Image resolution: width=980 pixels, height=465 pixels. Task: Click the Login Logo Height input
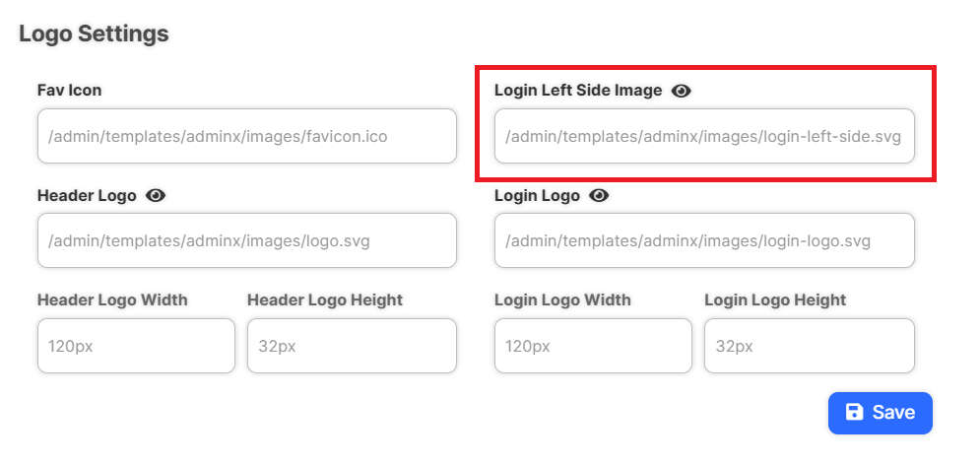[x=810, y=346]
